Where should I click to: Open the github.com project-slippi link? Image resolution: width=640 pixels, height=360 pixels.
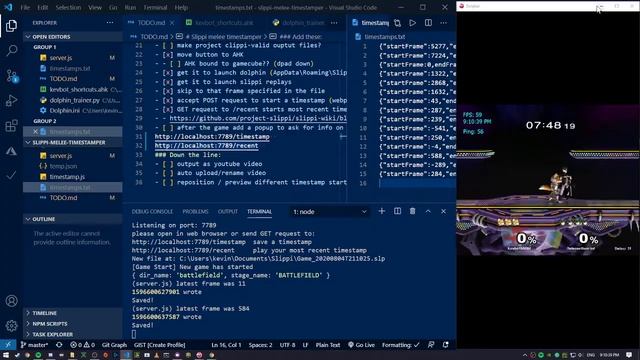[258, 118]
